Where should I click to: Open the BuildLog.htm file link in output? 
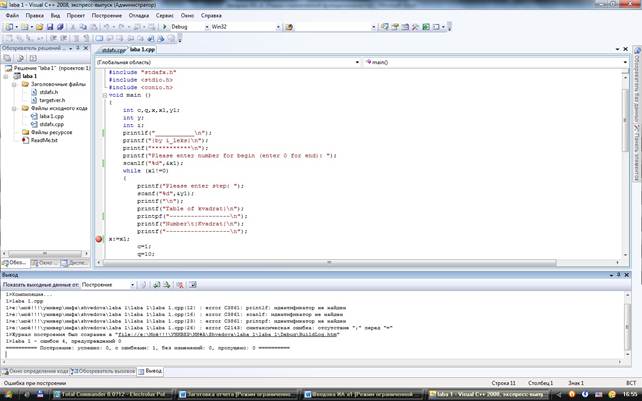point(227,334)
